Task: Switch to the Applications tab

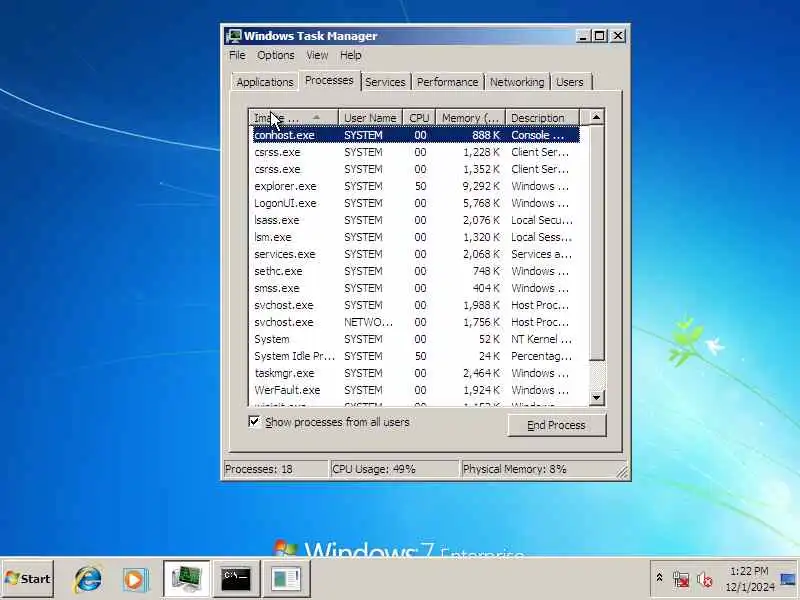Action: (265, 82)
